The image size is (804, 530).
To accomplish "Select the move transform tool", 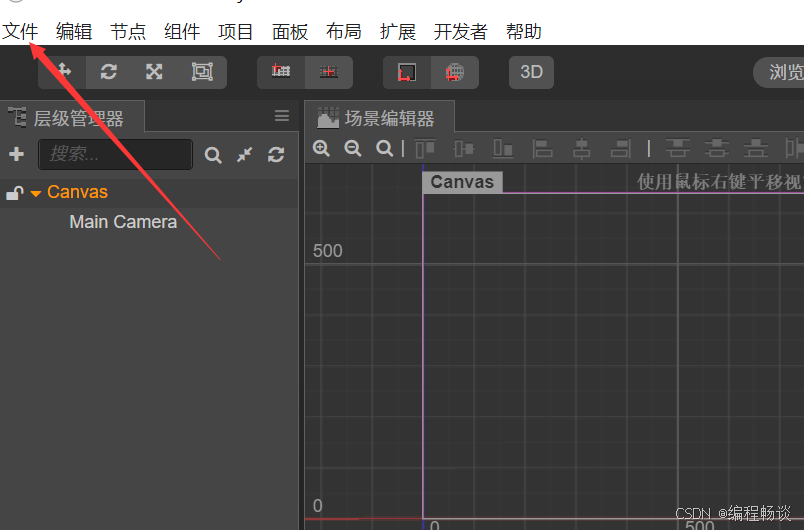I will pyautogui.click(x=62, y=72).
